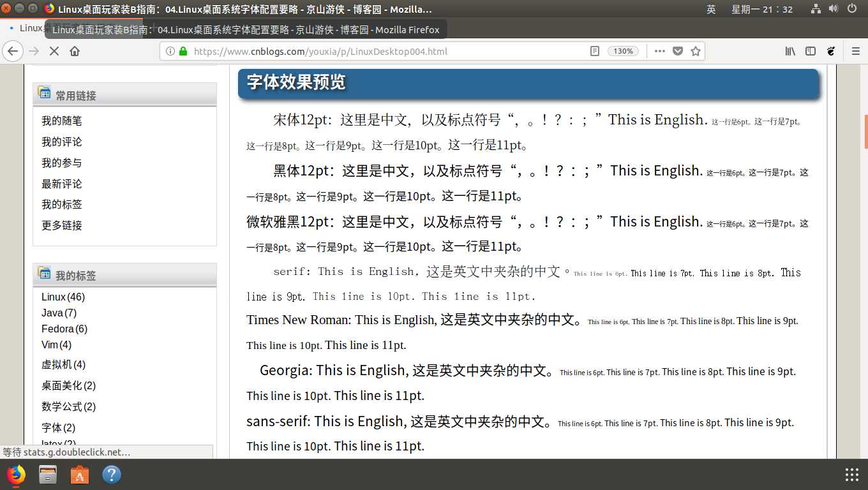Open the 字体(2) tag
Screen dimensions: 868x490
(x=59, y=427)
